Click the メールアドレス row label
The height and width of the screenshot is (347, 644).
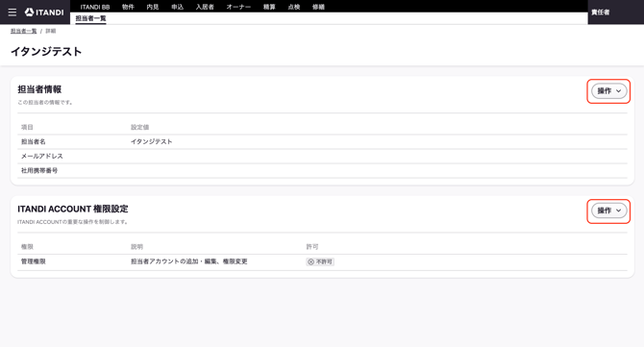[x=42, y=156]
